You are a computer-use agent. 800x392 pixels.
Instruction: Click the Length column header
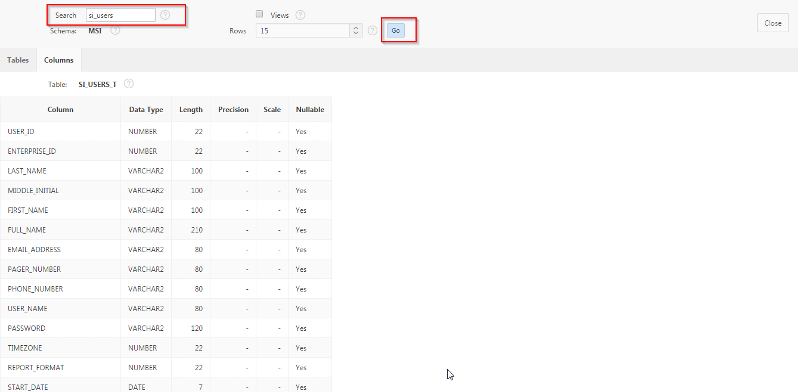[191, 110]
